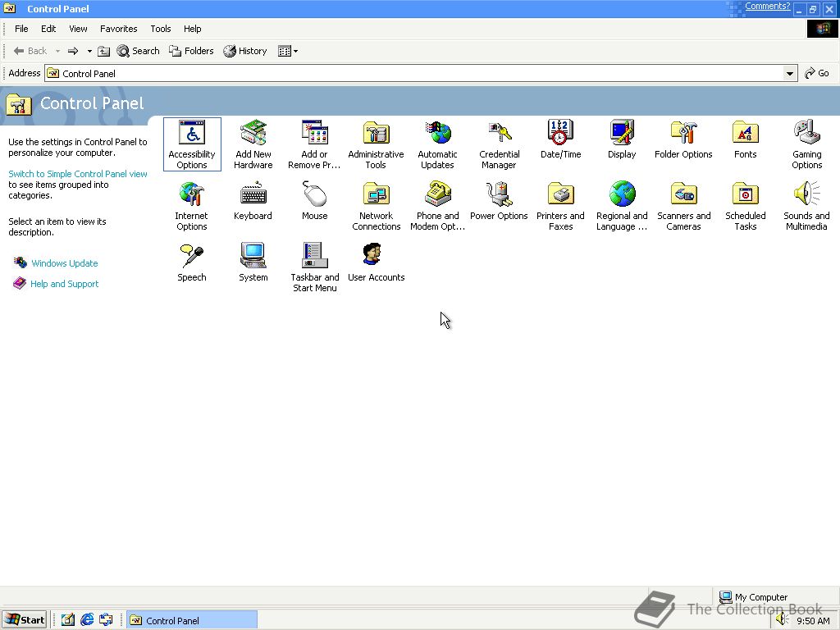
Task: Show the History pane
Action: point(245,51)
